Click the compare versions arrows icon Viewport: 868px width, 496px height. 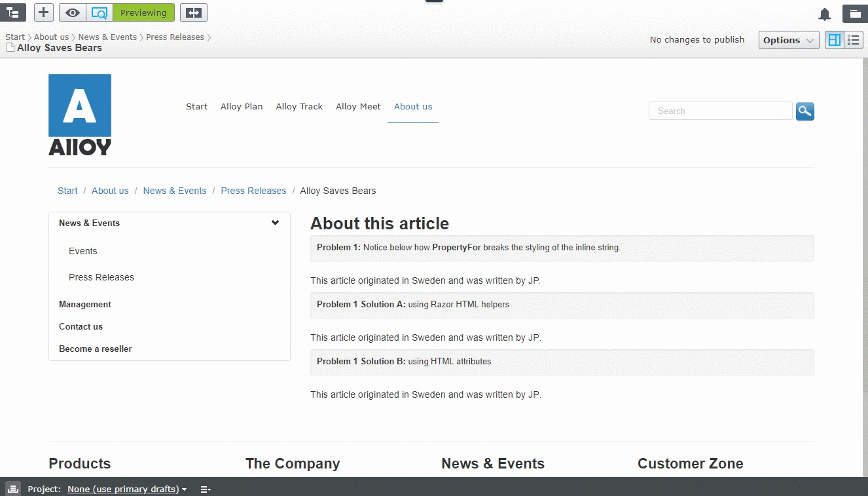(x=193, y=12)
